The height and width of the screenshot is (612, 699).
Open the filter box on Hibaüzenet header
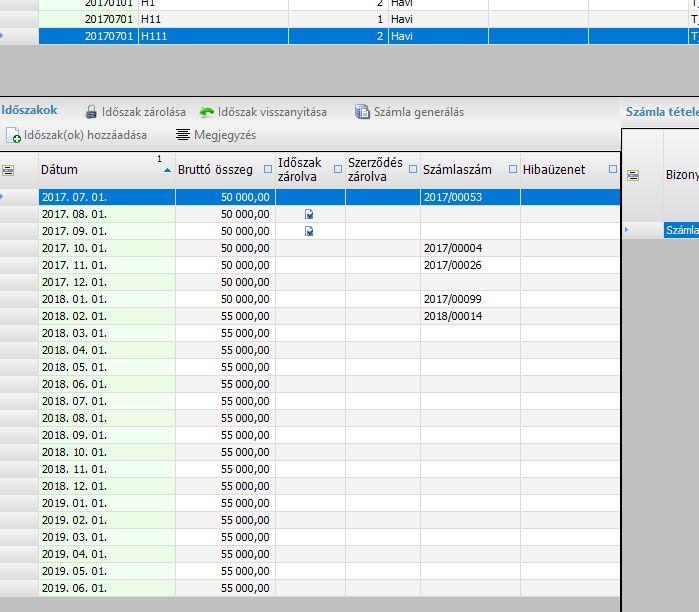[613, 169]
